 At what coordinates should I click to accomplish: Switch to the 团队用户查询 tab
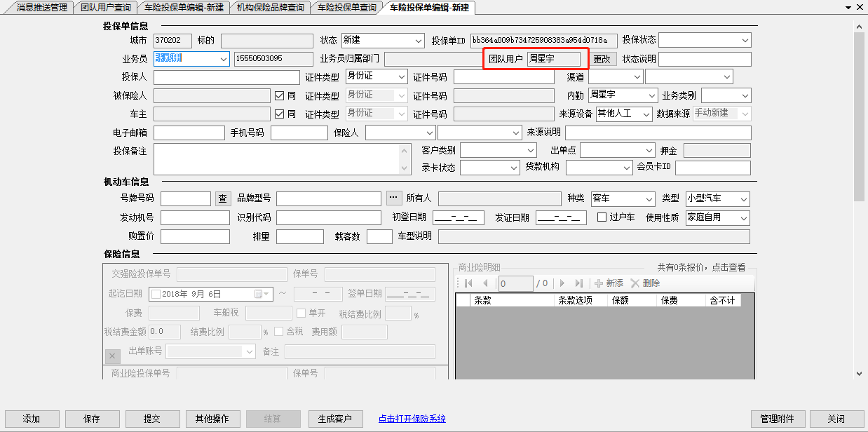[x=105, y=8]
